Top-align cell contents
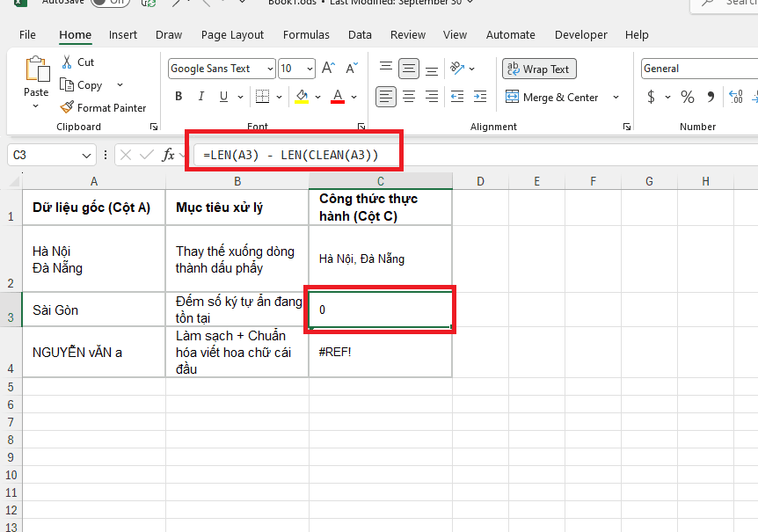Viewport: 758px width, 532px height. tap(386, 68)
